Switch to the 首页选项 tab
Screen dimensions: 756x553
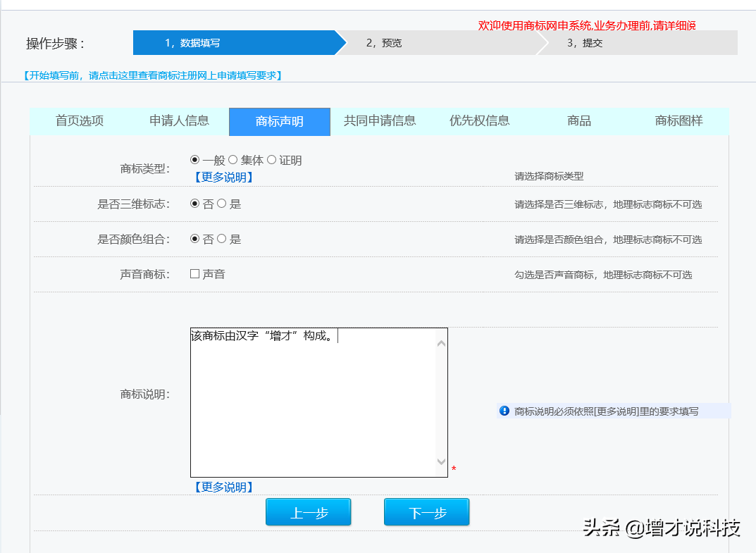80,120
